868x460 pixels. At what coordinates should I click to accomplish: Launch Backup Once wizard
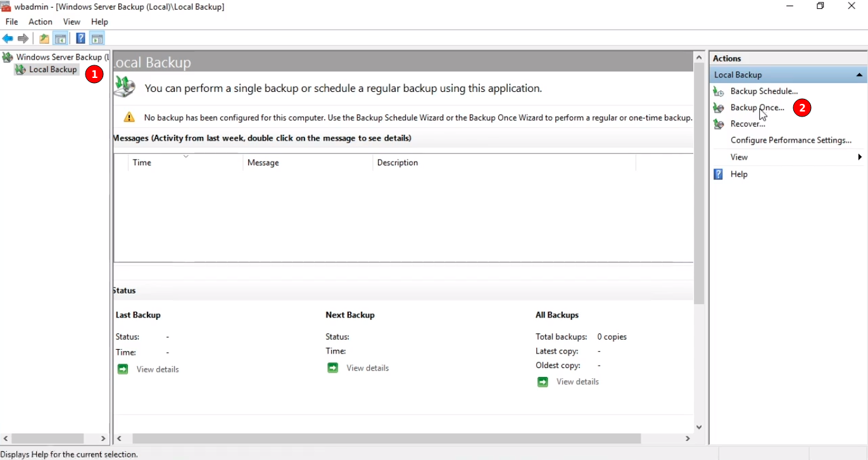tap(757, 108)
